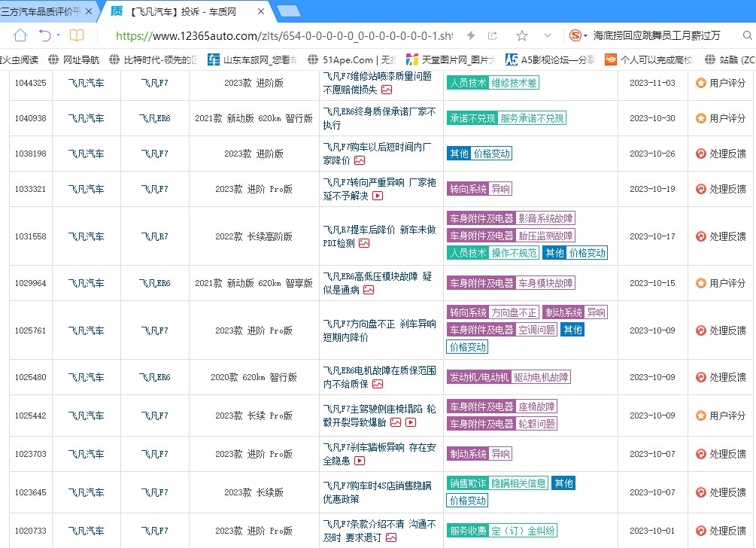This screenshot has height=548, width=756.
Task: Open 用户评分 for complaint 1044325
Action: pyautogui.click(x=721, y=83)
